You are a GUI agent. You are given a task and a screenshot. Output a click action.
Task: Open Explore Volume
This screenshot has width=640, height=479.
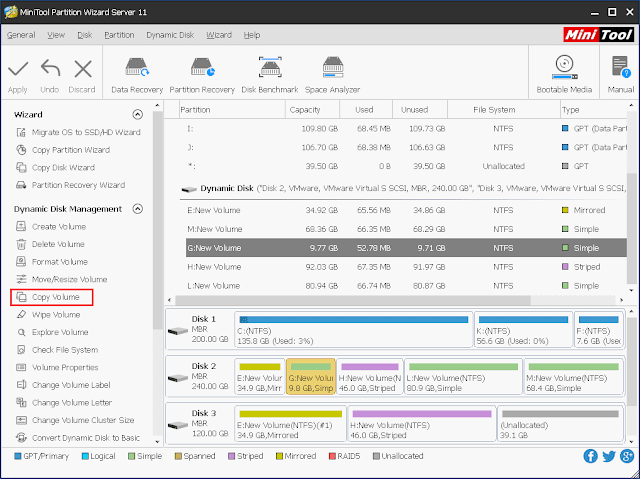53,332
